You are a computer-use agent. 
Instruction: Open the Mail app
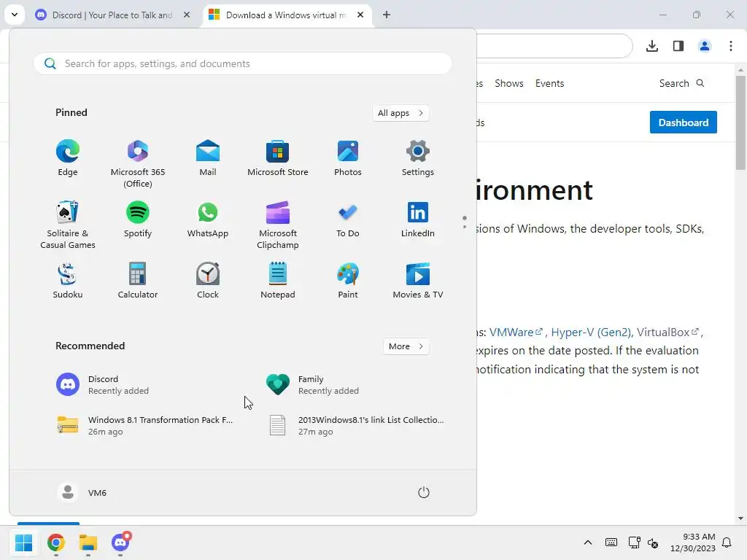208,158
